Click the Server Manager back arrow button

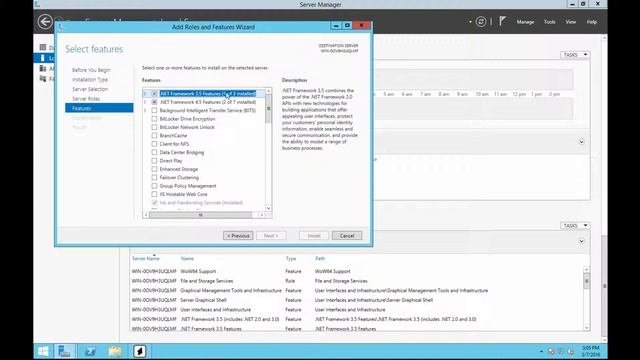click(x=45, y=22)
